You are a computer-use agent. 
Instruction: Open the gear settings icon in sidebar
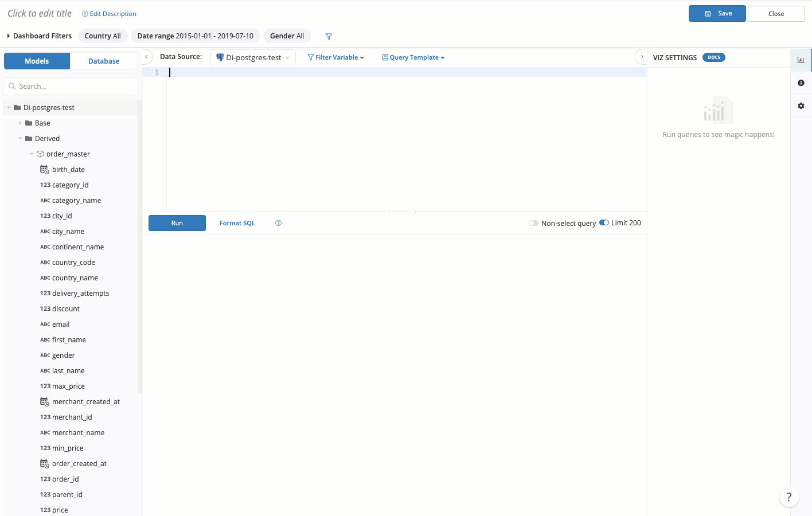801,106
